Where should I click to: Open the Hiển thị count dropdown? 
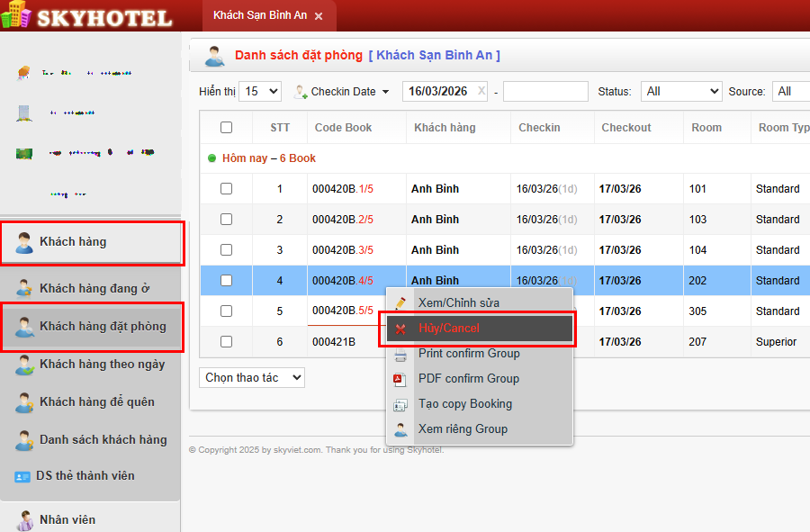pyautogui.click(x=260, y=91)
